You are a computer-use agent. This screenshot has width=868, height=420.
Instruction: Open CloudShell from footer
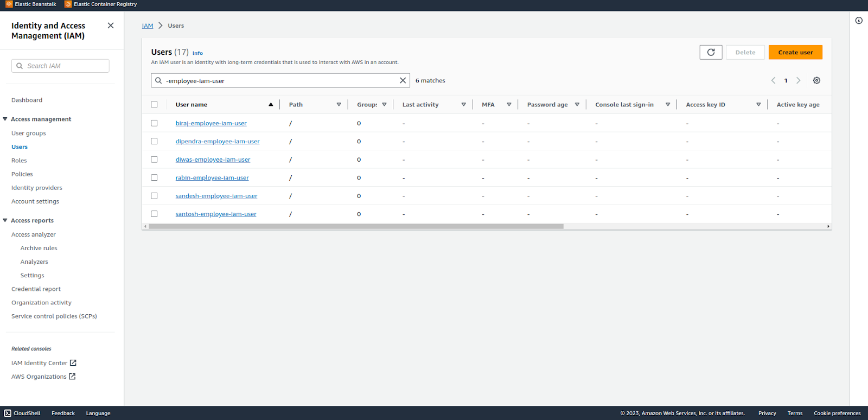(22, 413)
